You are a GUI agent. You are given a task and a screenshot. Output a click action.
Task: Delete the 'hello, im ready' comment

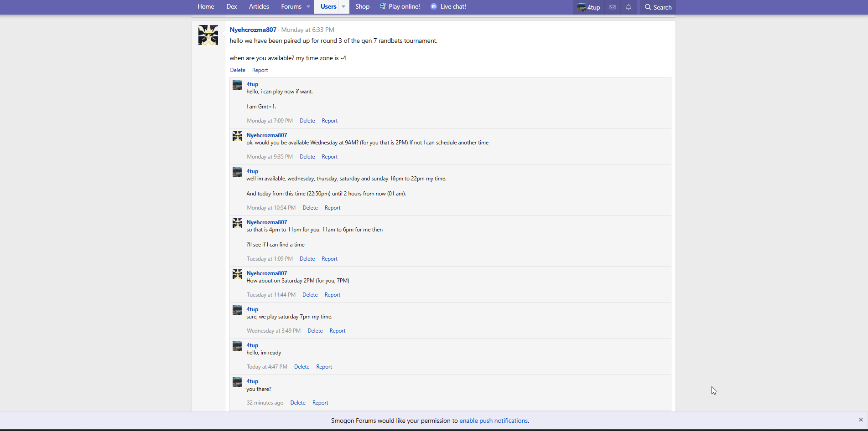pyautogui.click(x=301, y=367)
